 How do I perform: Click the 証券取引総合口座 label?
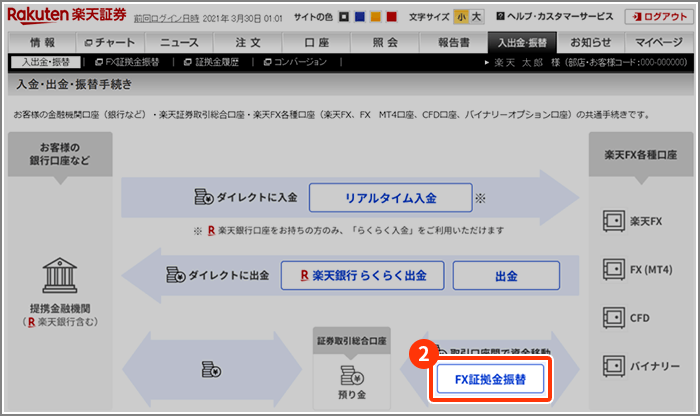[352, 341]
